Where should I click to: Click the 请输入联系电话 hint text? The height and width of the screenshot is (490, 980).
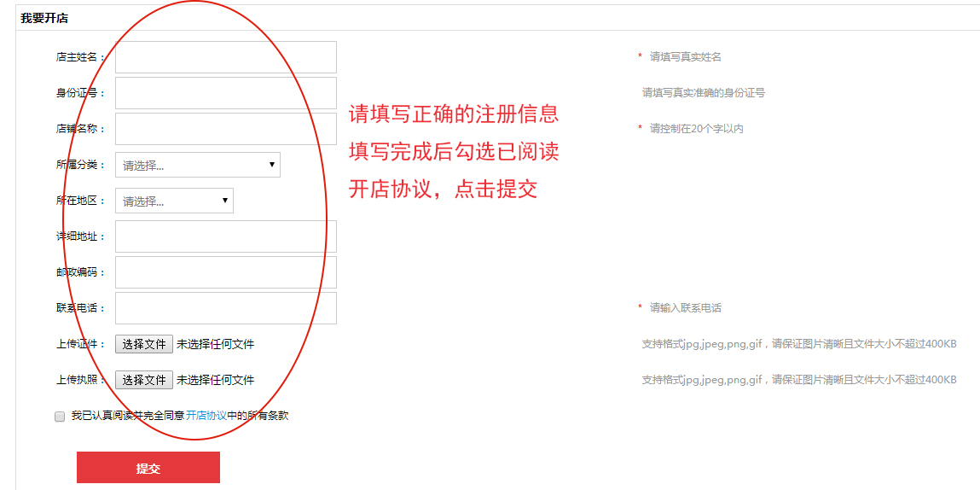(x=686, y=308)
